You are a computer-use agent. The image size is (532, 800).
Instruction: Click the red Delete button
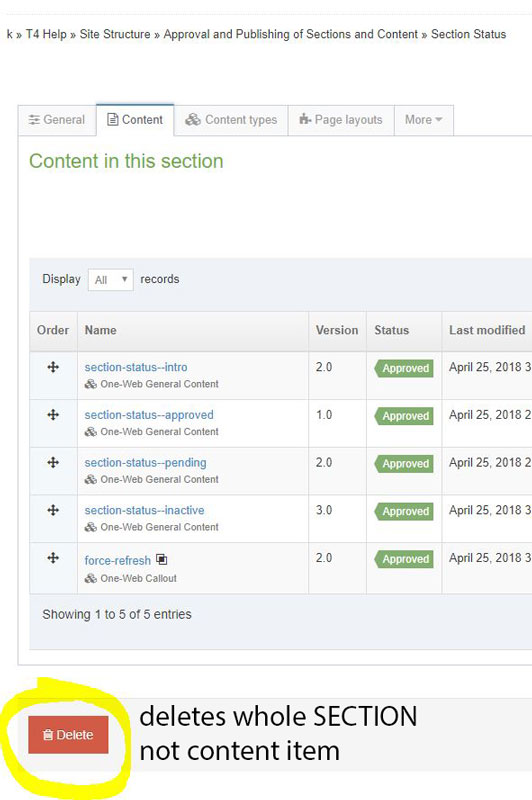coord(68,735)
